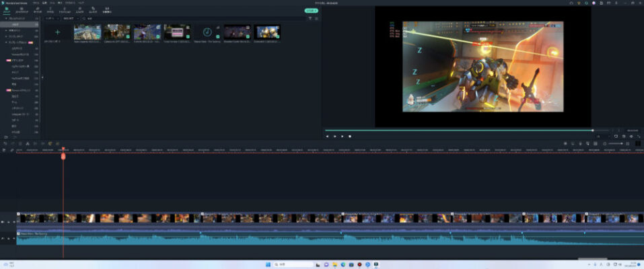Open the Effects tab
Image resolution: width=644 pixels, height=269 pixels.
(x=79, y=10)
